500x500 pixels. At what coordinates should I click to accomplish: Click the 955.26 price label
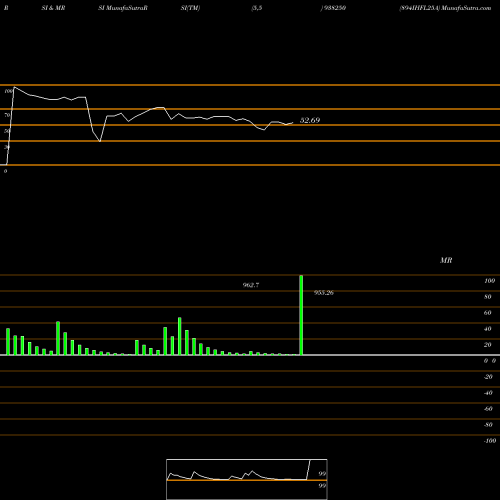coord(324,293)
